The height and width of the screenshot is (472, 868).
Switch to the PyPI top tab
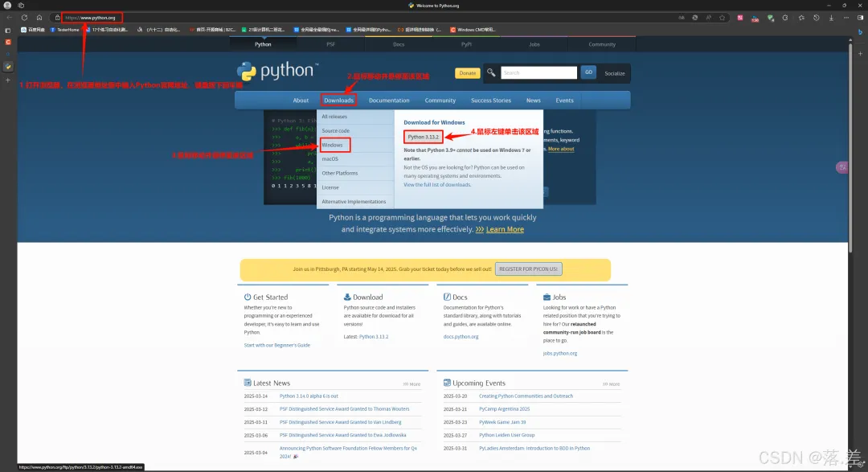point(467,44)
